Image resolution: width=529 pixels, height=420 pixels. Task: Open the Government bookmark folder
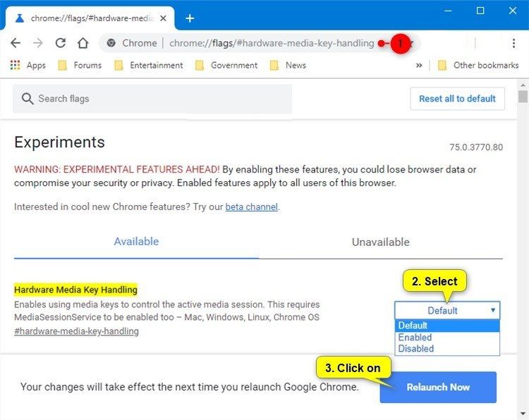pos(226,65)
